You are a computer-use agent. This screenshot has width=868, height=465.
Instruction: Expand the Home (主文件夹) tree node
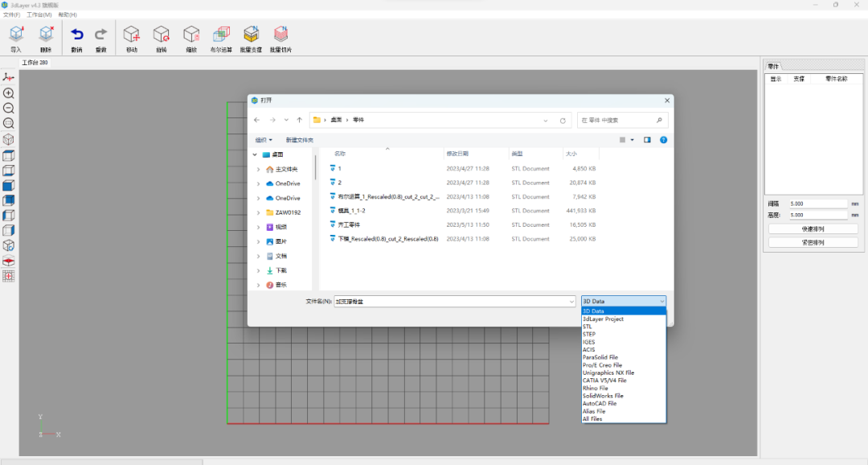[x=258, y=169]
